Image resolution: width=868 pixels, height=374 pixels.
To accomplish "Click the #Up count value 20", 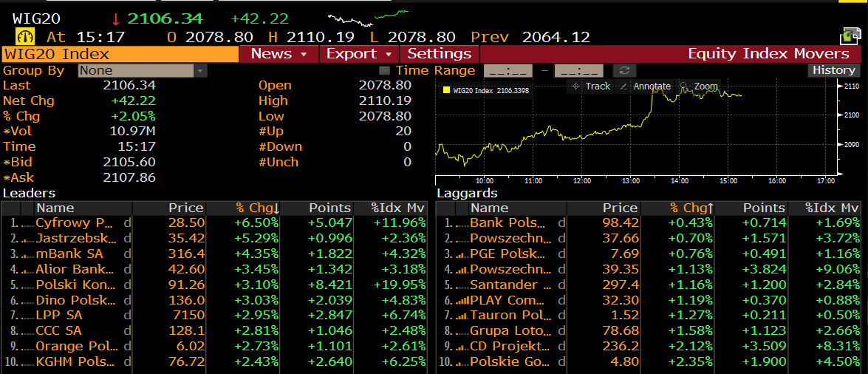I will [x=403, y=131].
